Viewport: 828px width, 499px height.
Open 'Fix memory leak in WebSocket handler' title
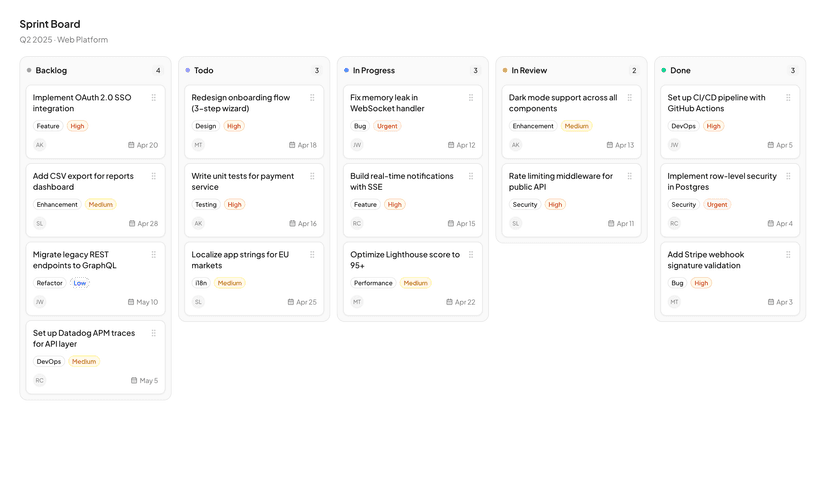click(387, 103)
